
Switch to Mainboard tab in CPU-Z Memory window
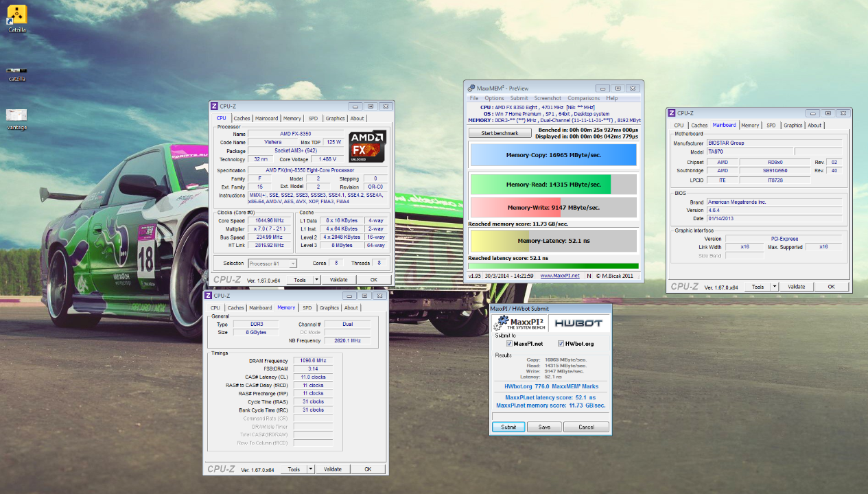pos(261,308)
